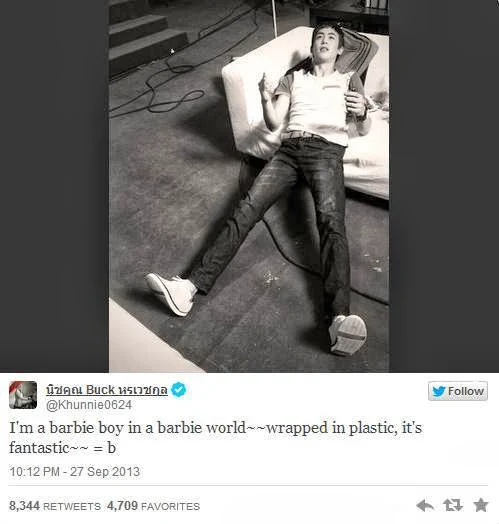Click the FAVORITES label
Viewport: 499px width, 524px height.
[170, 507]
